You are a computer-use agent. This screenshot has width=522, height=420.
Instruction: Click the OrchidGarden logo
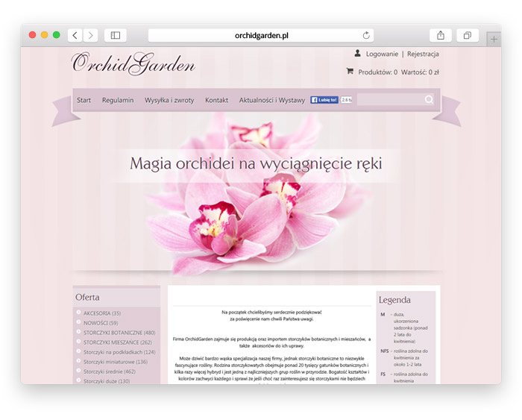(x=133, y=63)
